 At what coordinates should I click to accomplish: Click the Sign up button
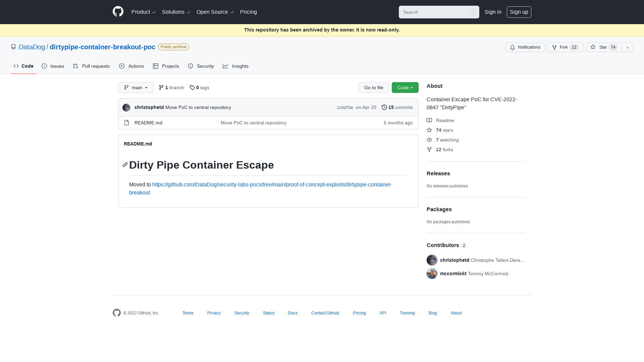coord(519,12)
